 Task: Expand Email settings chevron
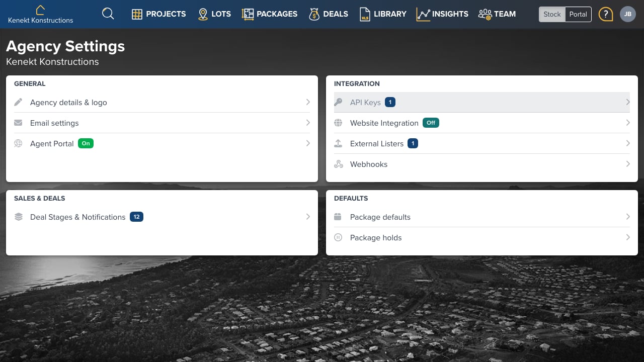(308, 123)
